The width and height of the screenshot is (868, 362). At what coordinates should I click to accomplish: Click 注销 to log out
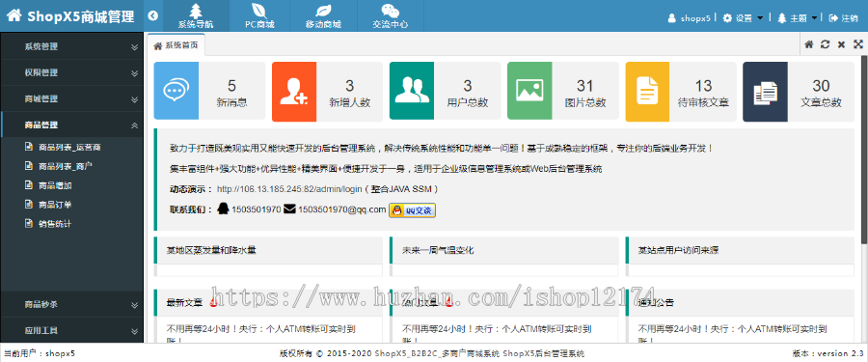pyautogui.click(x=844, y=17)
